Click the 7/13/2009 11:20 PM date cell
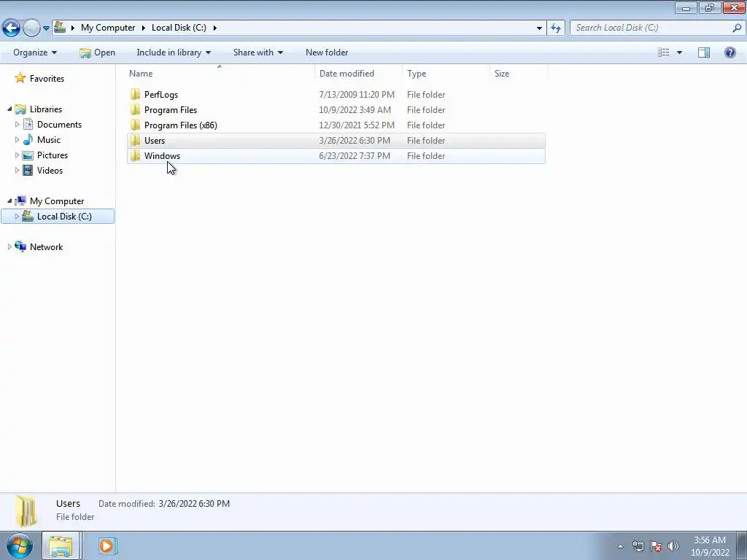The width and height of the screenshot is (747, 560). coord(357,95)
